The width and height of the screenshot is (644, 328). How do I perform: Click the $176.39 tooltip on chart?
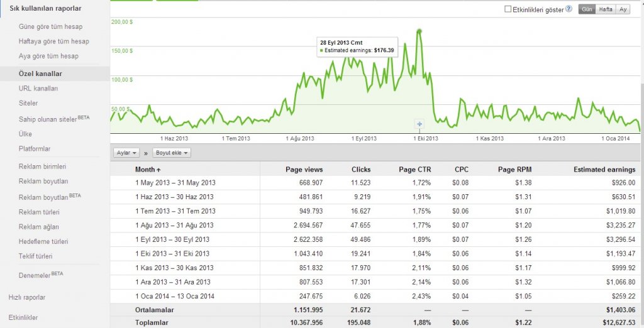pos(357,46)
